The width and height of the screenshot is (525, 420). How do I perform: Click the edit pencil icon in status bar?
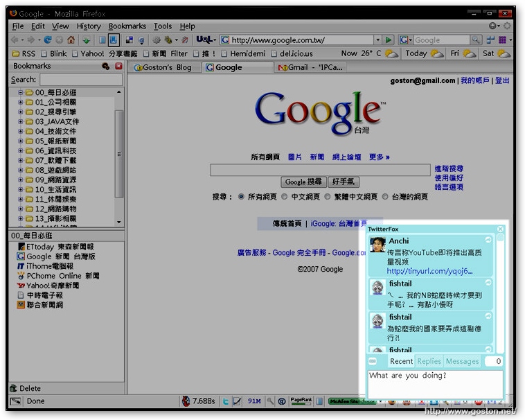click(237, 401)
